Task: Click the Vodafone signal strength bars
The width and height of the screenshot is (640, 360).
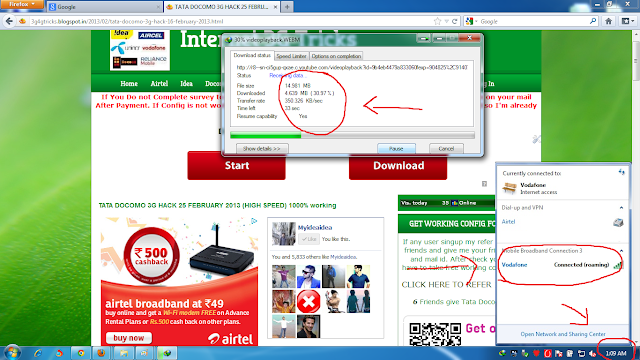Action: (x=618, y=265)
